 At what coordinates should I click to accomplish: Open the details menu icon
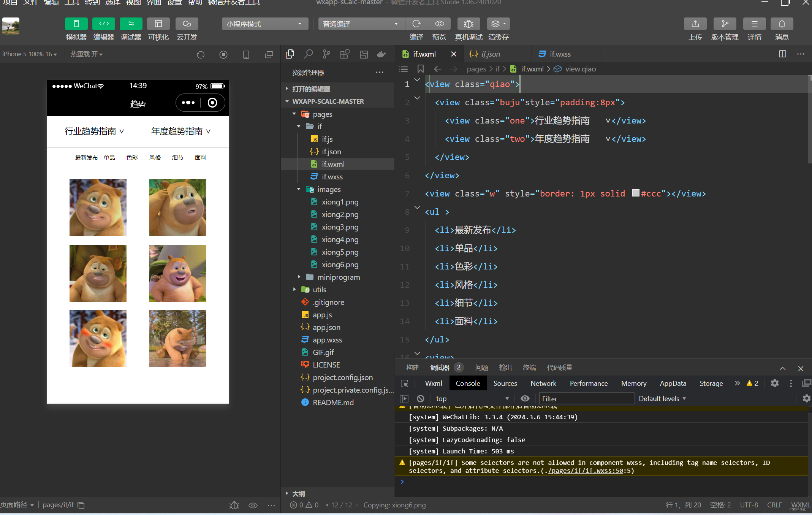(x=755, y=24)
